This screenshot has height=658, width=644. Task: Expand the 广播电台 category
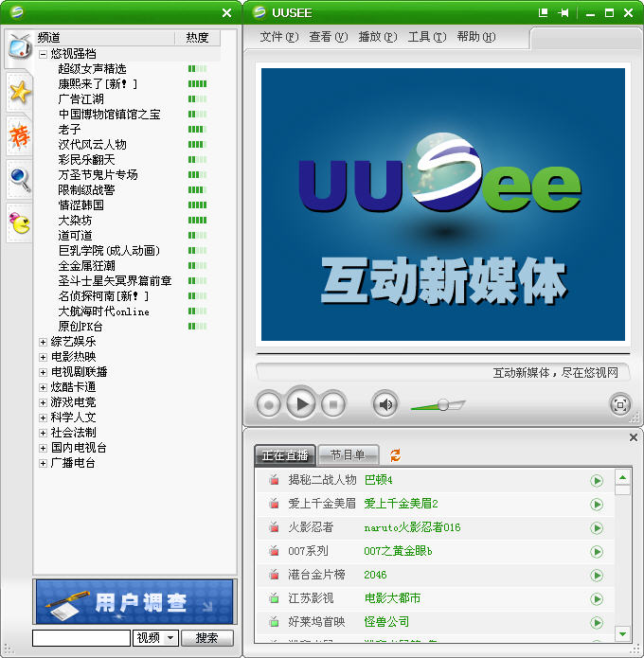(x=43, y=463)
